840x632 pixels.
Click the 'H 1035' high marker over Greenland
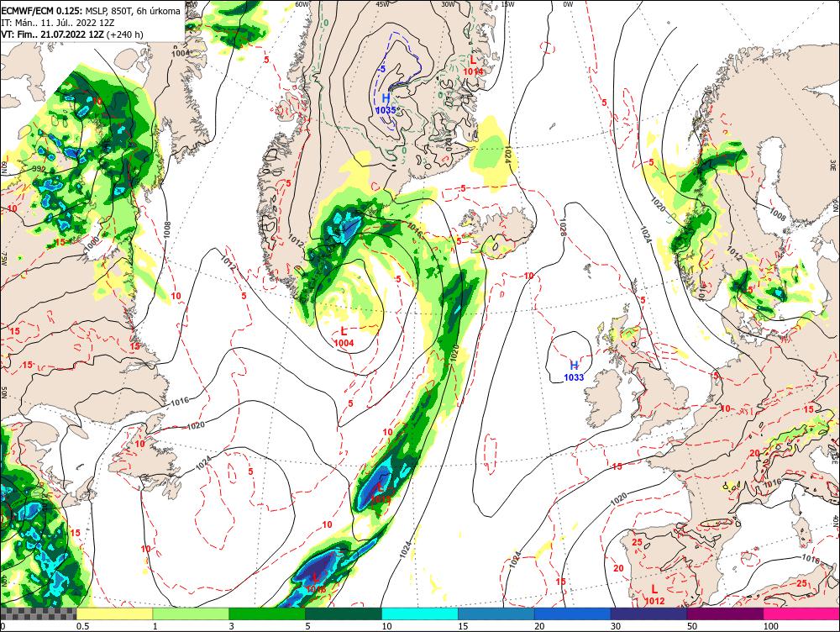point(386,104)
